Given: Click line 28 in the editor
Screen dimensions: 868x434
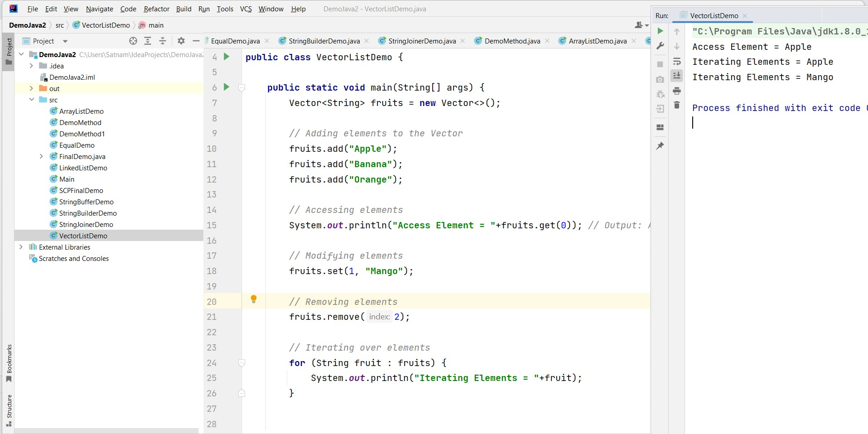Looking at the screenshot, I should pos(446,424).
